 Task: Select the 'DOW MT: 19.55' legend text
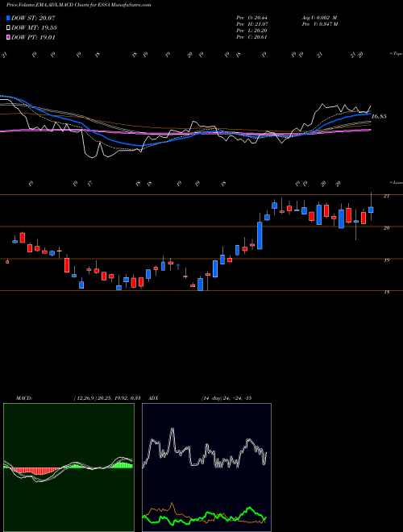pos(34,28)
